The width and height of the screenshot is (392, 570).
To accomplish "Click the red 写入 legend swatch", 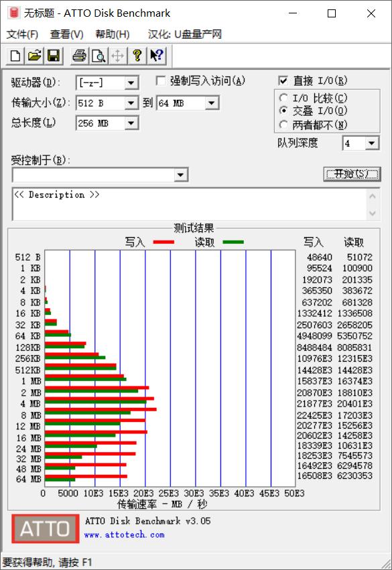I will click(164, 242).
